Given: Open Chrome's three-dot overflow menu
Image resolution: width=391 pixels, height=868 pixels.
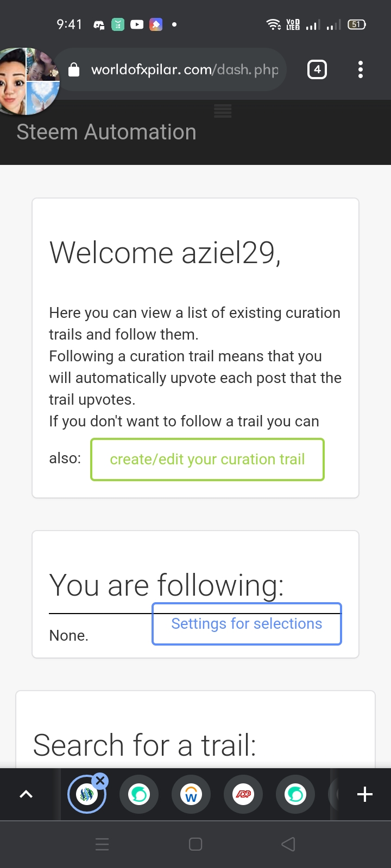Looking at the screenshot, I should coord(361,69).
